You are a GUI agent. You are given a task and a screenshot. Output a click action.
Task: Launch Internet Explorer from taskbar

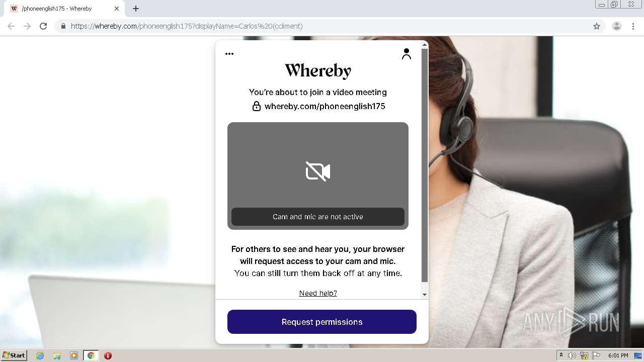[40, 355]
